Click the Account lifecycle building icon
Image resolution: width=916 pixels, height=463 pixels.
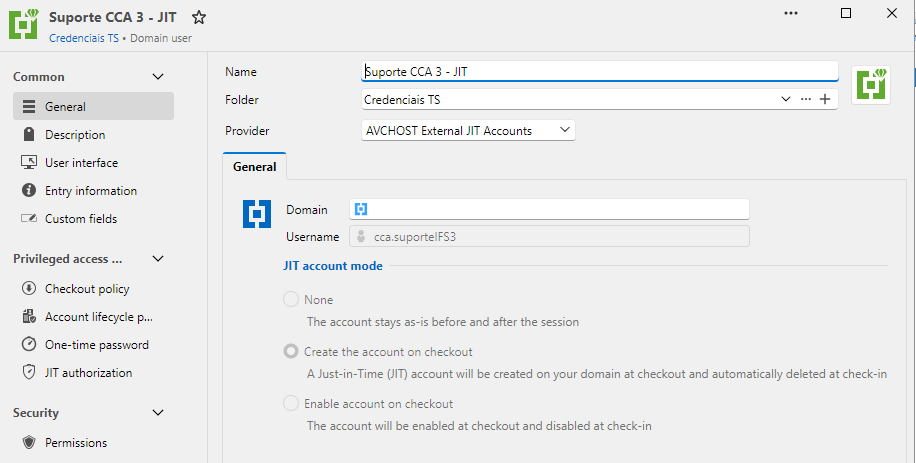click(x=29, y=316)
